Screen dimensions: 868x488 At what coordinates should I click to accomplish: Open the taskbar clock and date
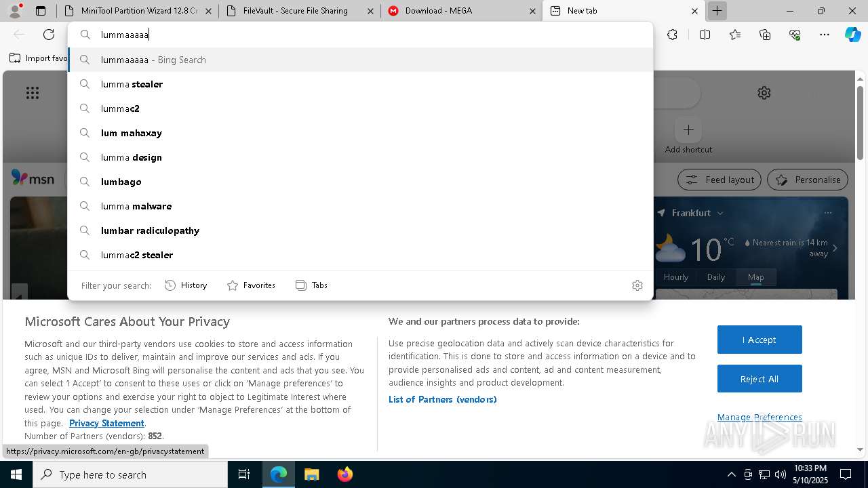click(x=810, y=474)
